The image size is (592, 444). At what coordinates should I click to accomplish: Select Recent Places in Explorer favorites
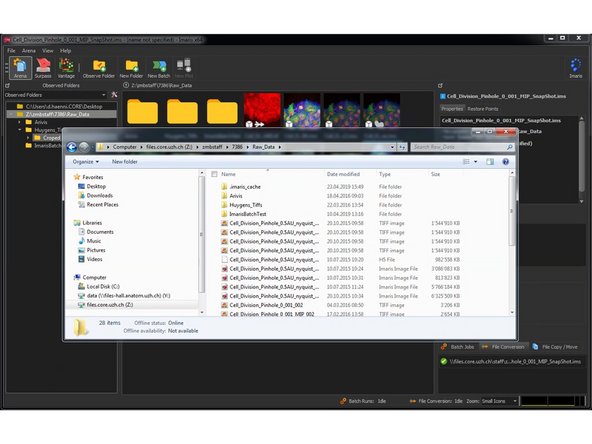coord(98,205)
